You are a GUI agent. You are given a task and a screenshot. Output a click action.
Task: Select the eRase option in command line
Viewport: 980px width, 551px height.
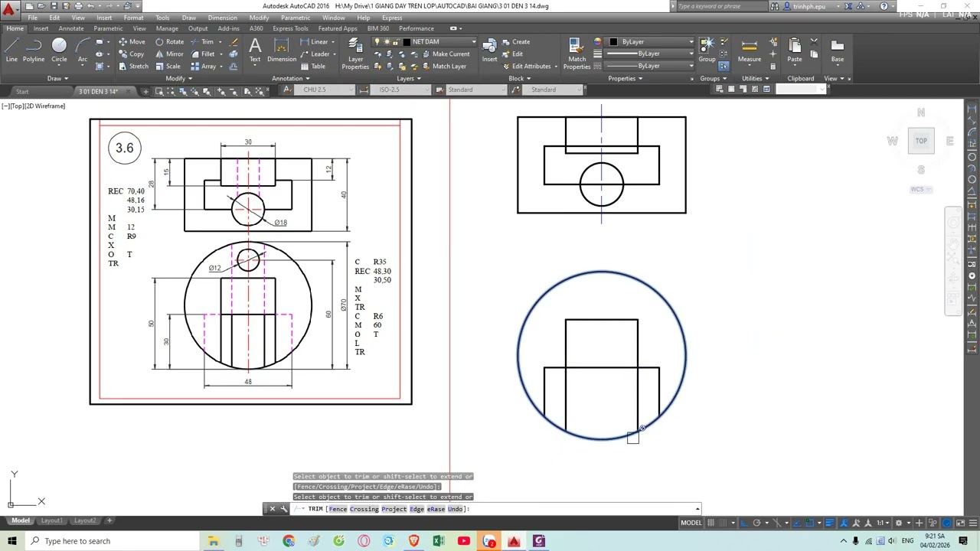436,509
